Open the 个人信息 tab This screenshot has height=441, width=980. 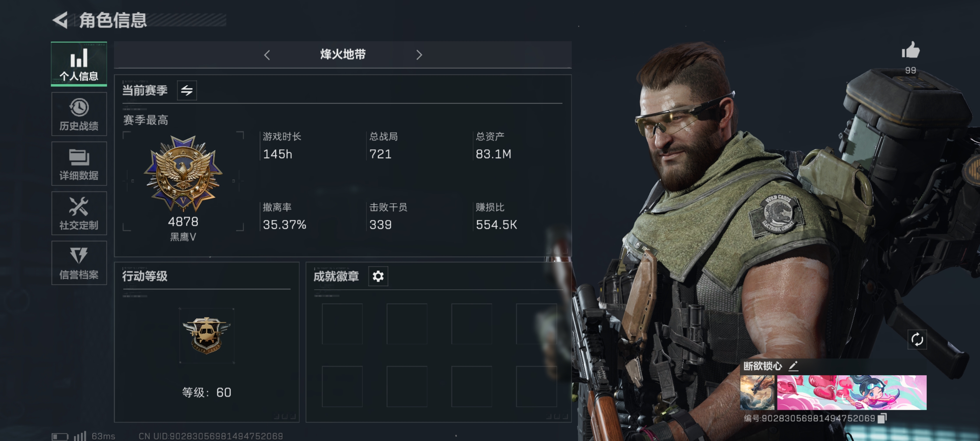(79, 64)
